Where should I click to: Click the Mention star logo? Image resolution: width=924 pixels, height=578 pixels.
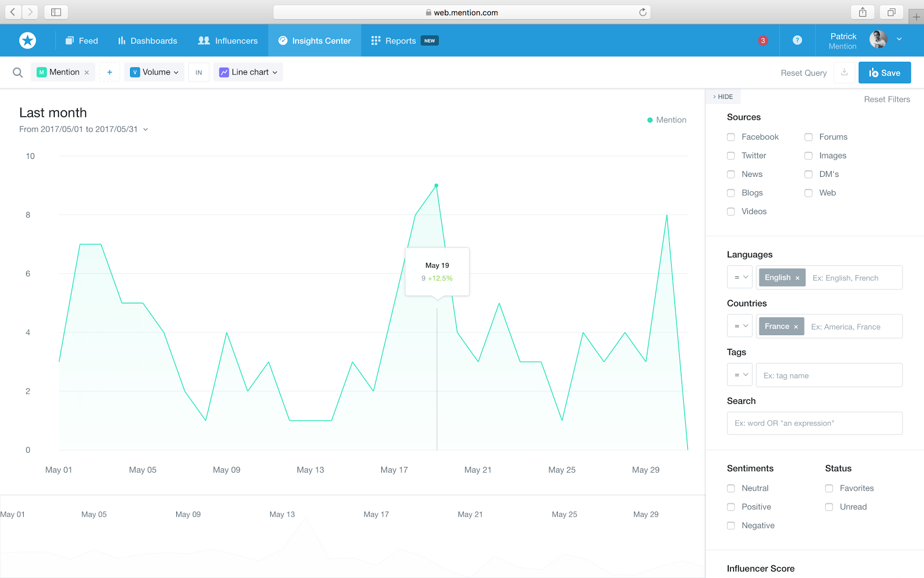pos(28,40)
